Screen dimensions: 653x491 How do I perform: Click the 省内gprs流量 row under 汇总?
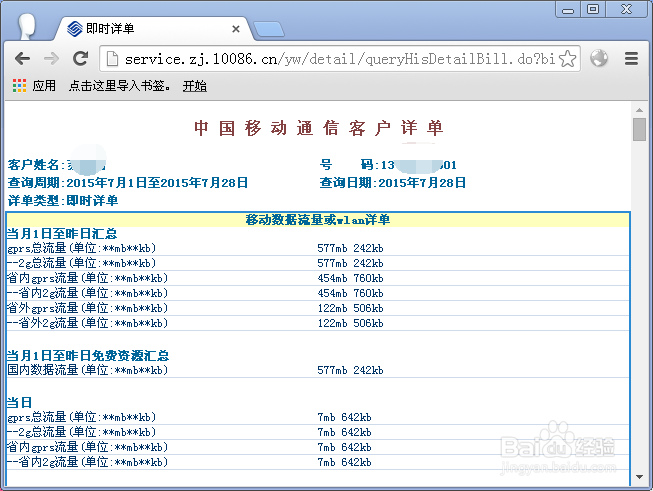[318, 278]
